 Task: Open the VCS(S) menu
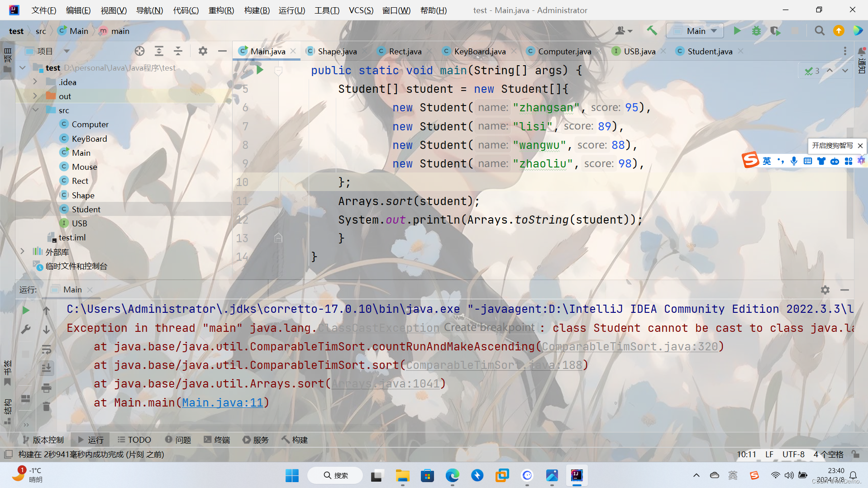pos(361,10)
